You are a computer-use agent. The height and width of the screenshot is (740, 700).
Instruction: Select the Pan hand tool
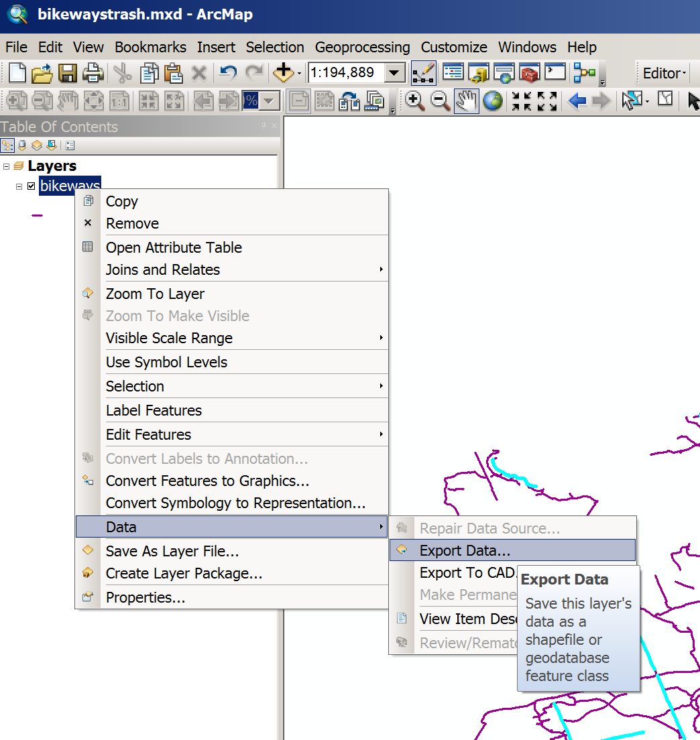(x=467, y=101)
